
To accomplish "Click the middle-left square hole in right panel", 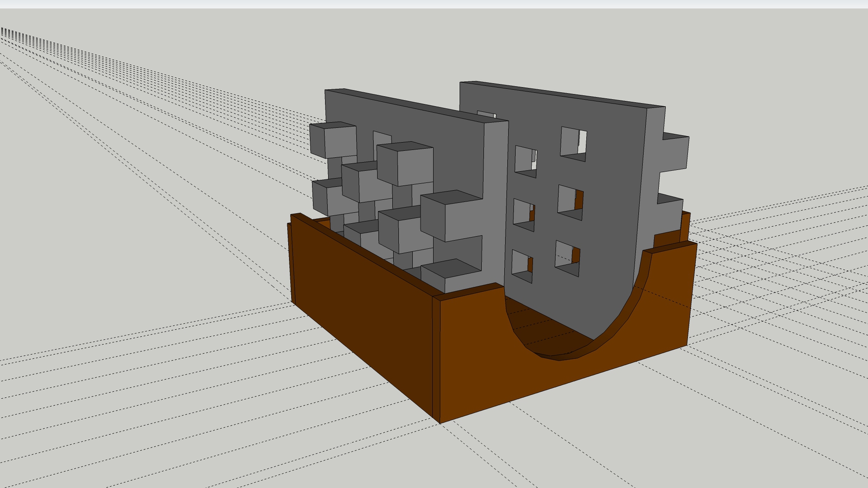I will [524, 214].
